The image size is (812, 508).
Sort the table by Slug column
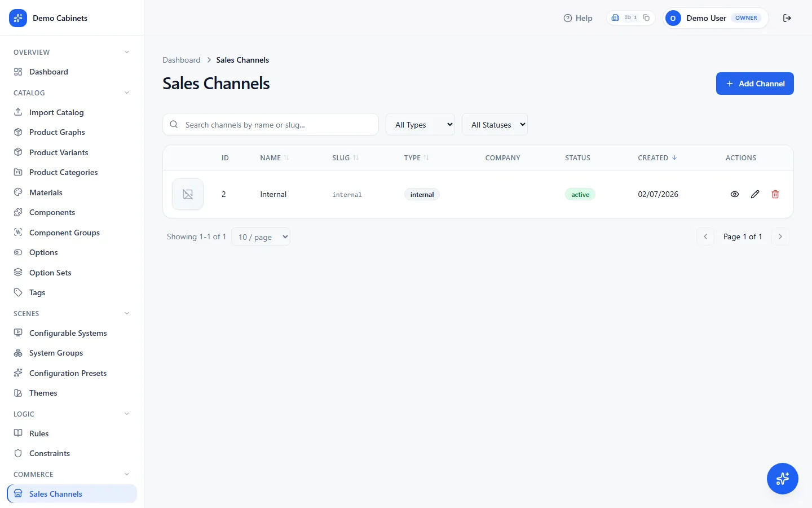click(x=345, y=158)
